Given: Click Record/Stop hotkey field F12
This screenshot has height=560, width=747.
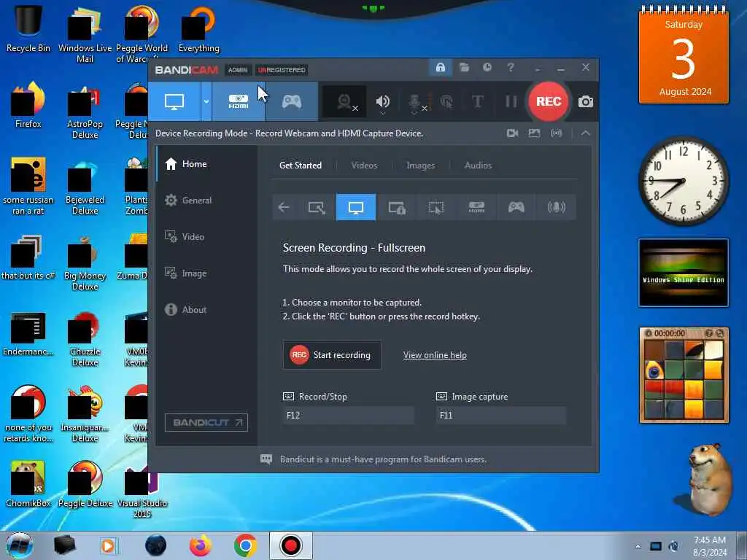Looking at the screenshot, I should pos(348,415).
